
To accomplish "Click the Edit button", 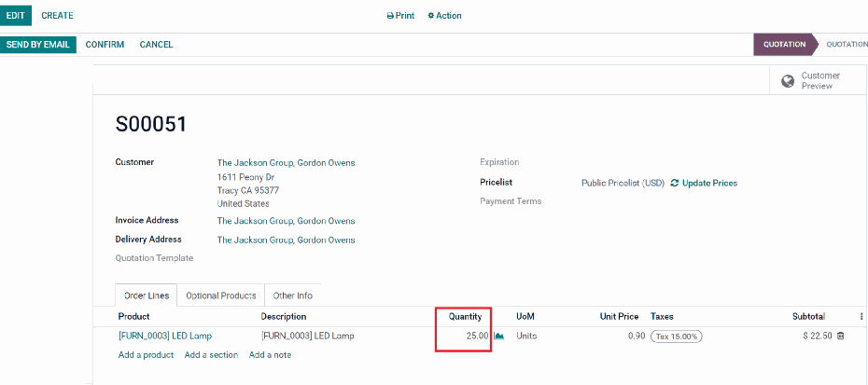I will (16, 16).
